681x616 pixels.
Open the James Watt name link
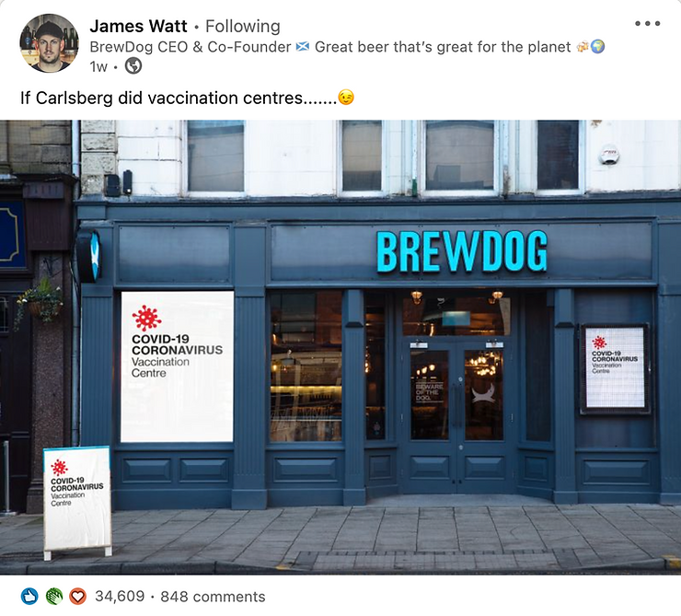point(138,26)
